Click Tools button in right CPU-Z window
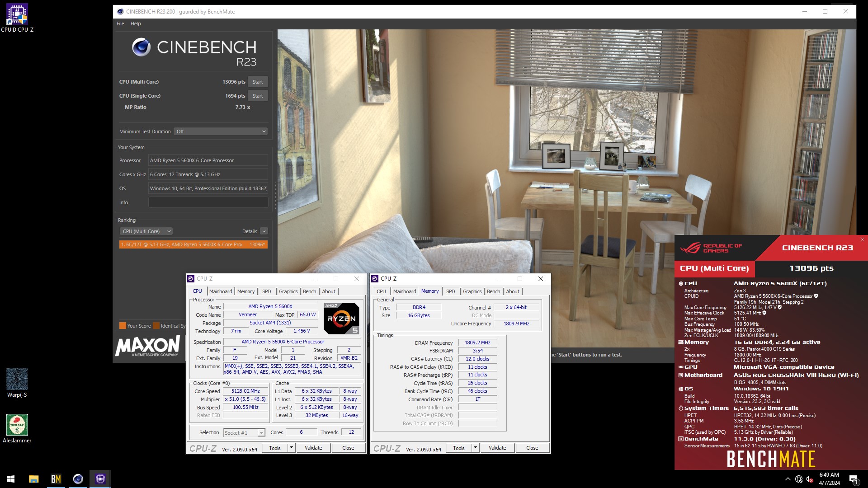 (459, 448)
